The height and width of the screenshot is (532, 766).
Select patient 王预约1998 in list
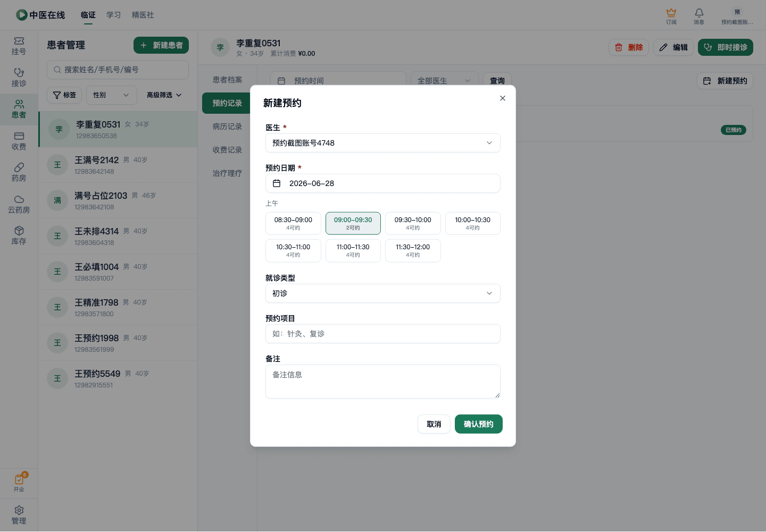(x=118, y=343)
